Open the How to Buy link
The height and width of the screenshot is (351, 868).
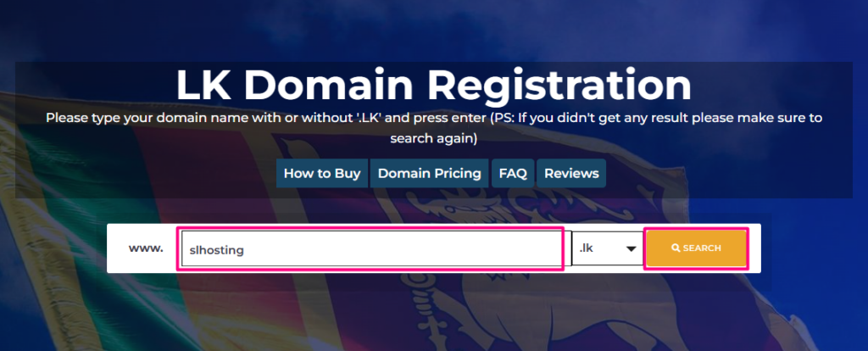point(321,174)
